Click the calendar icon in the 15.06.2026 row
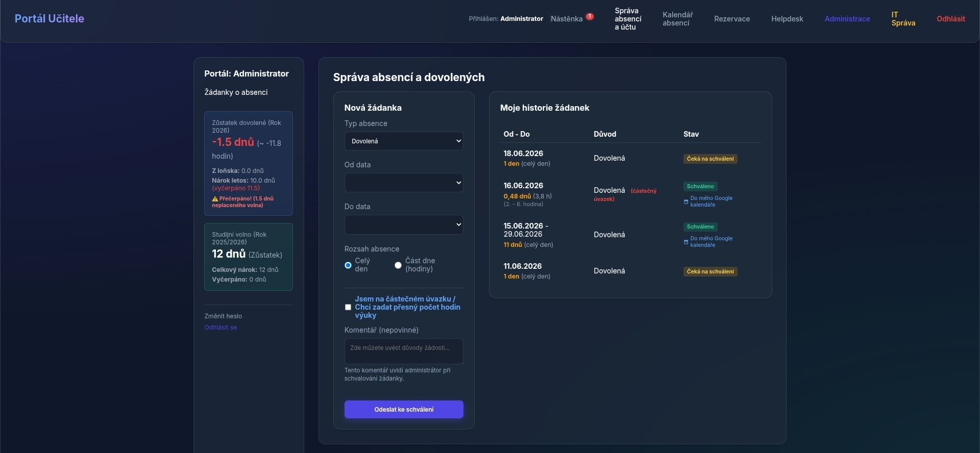This screenshot has height=453, width=980. tap(686, 242)
